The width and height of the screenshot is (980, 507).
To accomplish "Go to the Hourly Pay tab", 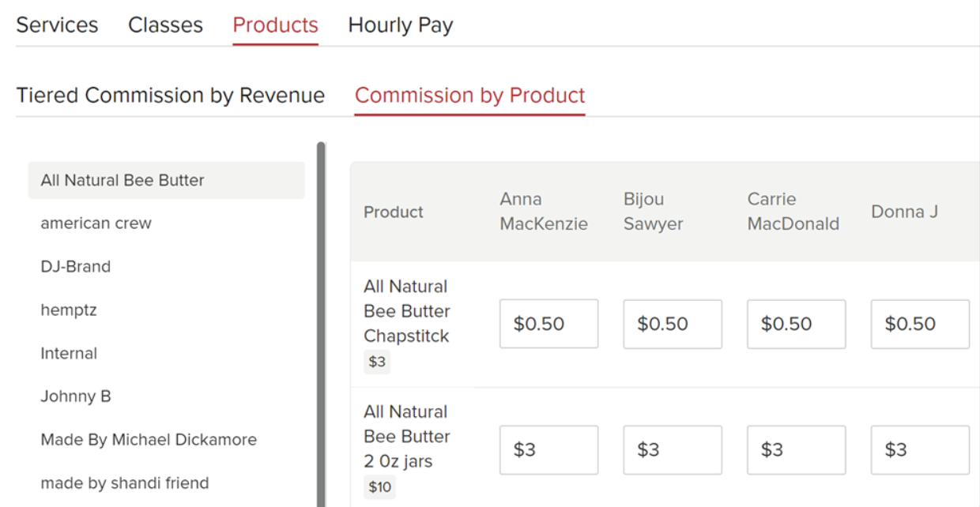I will 400,25.
